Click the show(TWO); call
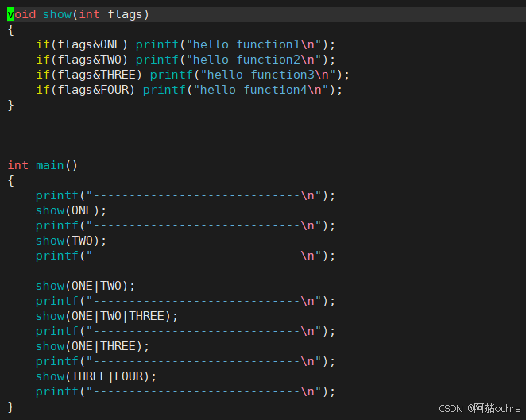 [71, 241]
